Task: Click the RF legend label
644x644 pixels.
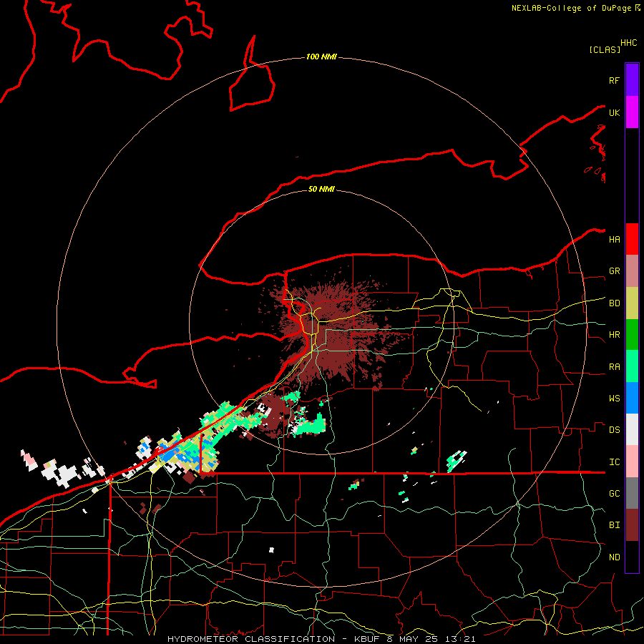Action: coord(614,80)
